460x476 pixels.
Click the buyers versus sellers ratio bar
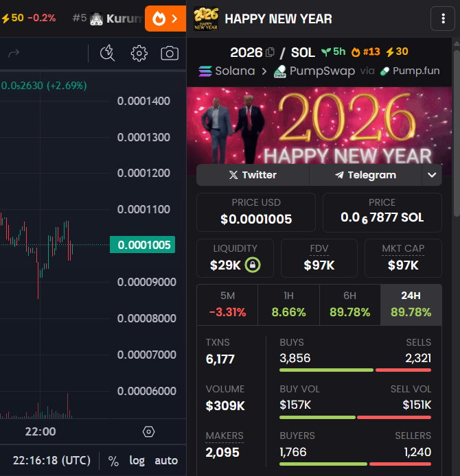click(355, 464)
